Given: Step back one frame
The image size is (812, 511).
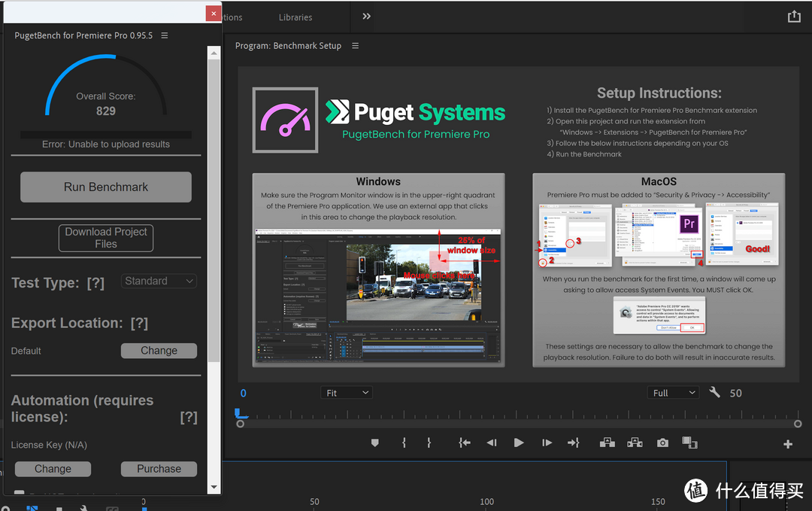Looking at the screenshot, I should 492,443.
